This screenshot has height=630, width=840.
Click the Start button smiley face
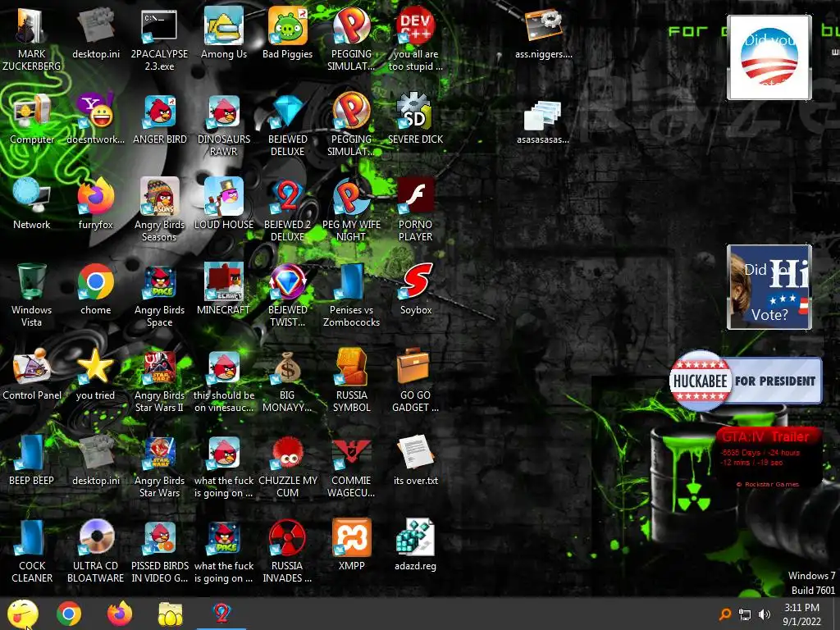coord(22,614)
